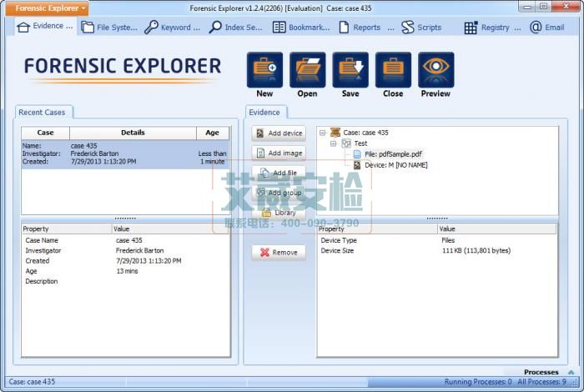The image size is (584, 392).
Task: Click the Open case folder icon
Action: (x=308, y=70)
